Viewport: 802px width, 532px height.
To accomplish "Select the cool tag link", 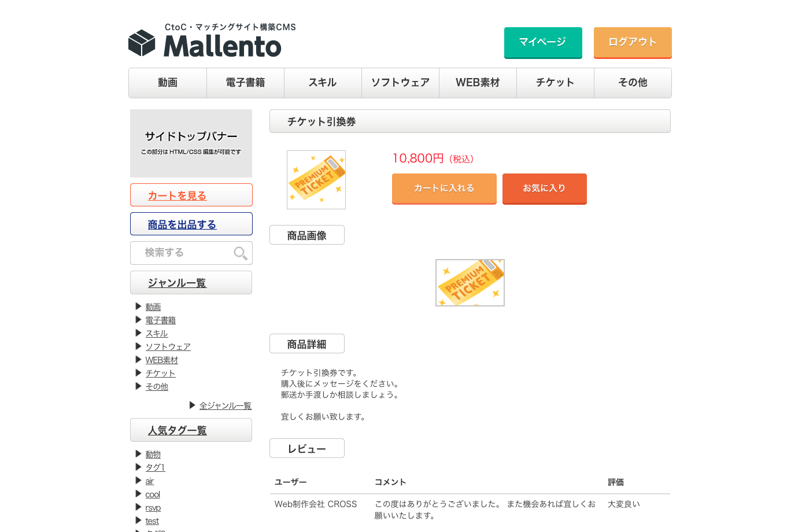I will (x=153, y=494).
